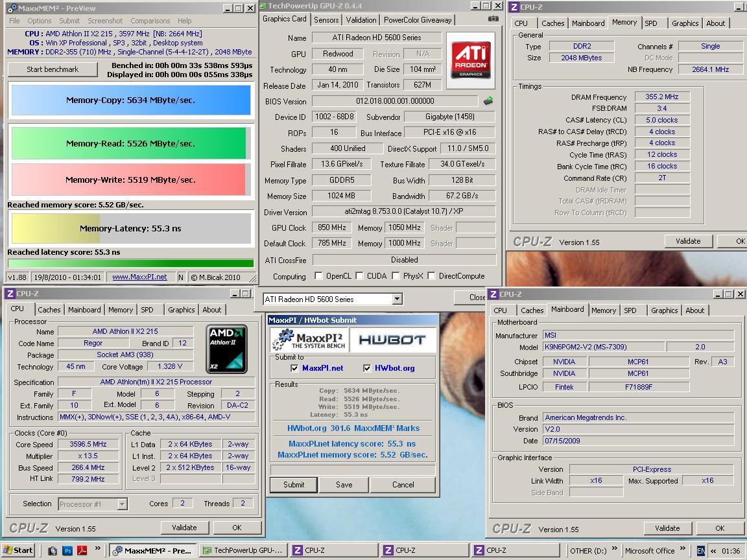
Task: Switch to TechPowerUp GPU-Z taskbar button
Action: 243,550
